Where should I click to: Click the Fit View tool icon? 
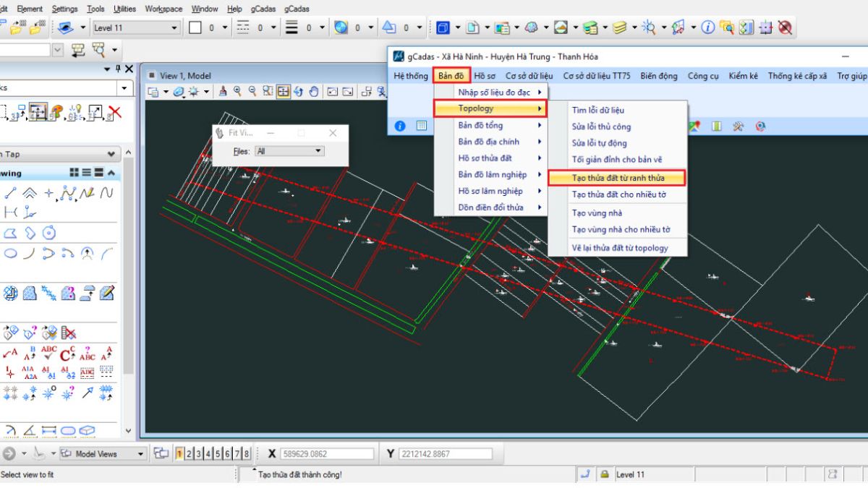pos(284,92)
